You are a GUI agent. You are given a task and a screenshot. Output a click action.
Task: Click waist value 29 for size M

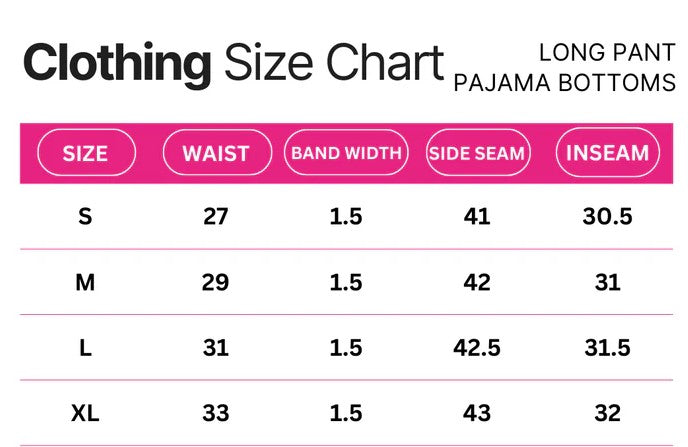pyautogui.click(x=216, y=282)
